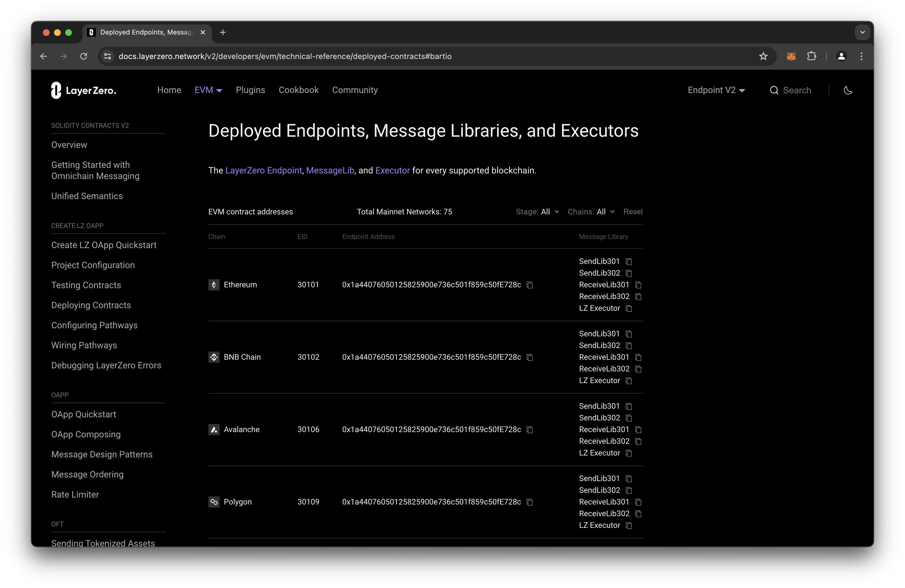The width and height of the screenshot is (905, 588).
Task: Bookmark this page with the star icon
Action: pyautogui.click(x=763, y=56)
